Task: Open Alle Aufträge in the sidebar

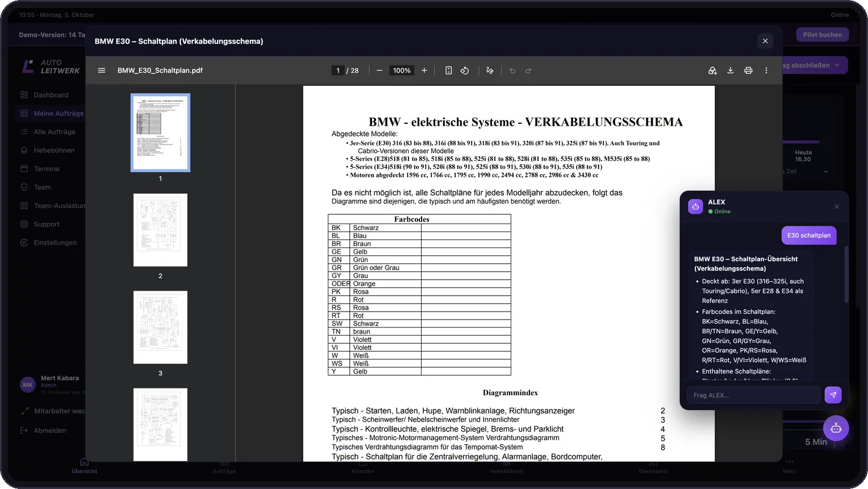Action: [51, 132]
